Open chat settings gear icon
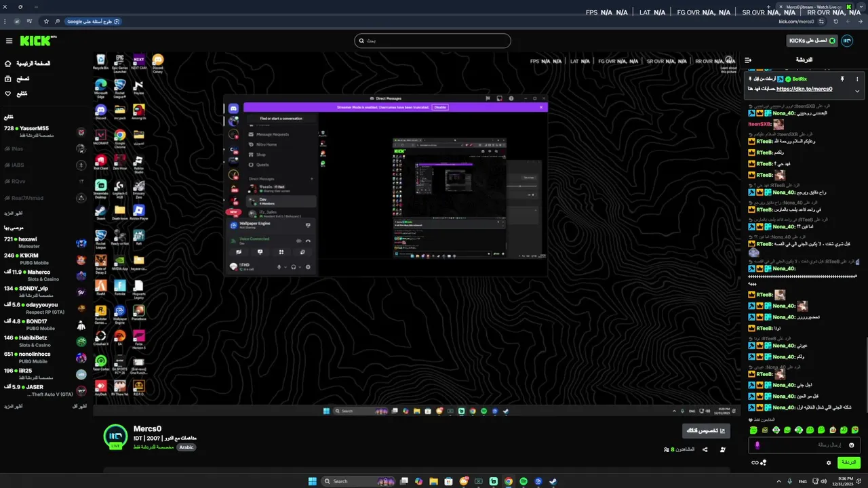The width and height of the screenshot is (868, 488). [829, 463]
